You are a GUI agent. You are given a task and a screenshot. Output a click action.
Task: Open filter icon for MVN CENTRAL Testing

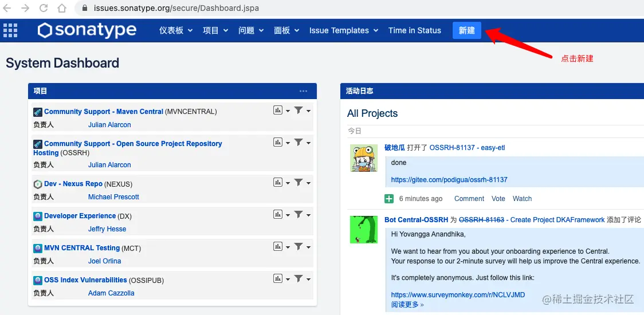click(x=299, y=246)
